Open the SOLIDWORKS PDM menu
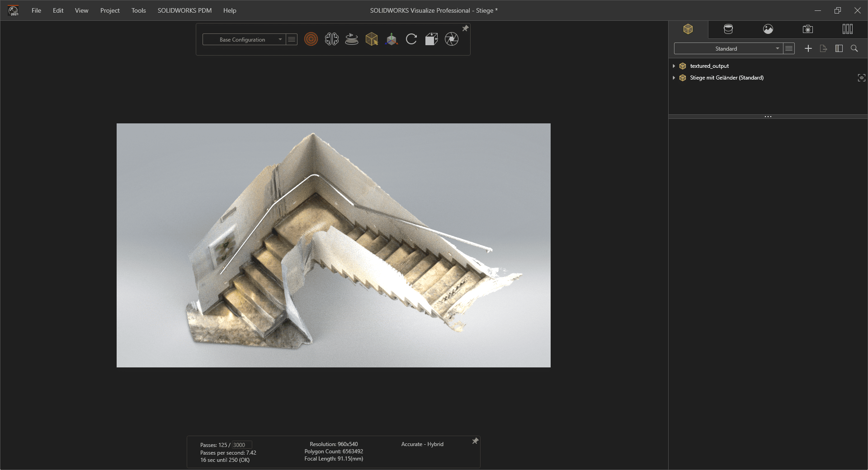Viewport: 868px width, 470px height. pos(184,10)
